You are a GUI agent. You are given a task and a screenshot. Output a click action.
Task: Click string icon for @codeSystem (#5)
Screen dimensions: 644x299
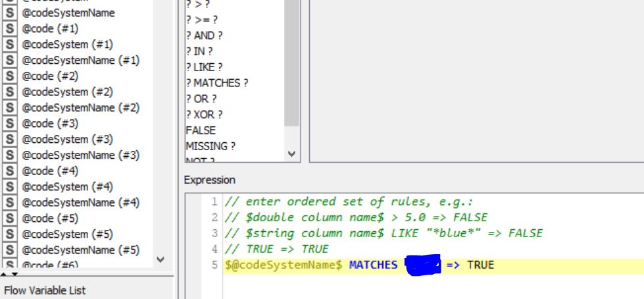(10, 234)
